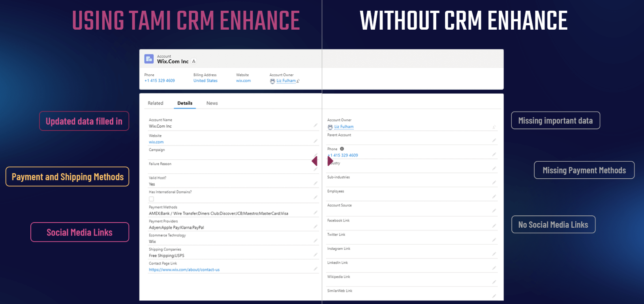Edit the Wikipedia Link field pencil
Screen dimensions: 644x304
point(494,282)
